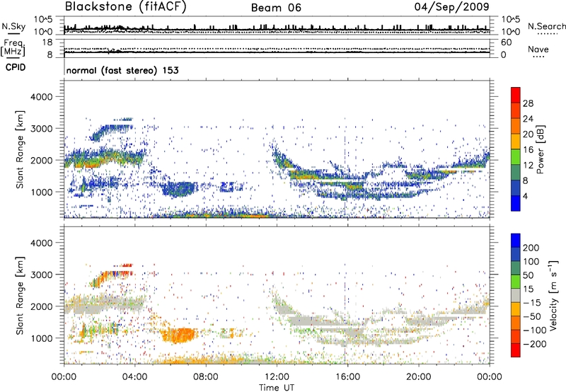
Task: Click the 28 label on Power color bar
Action: click(x=528, y=103)
